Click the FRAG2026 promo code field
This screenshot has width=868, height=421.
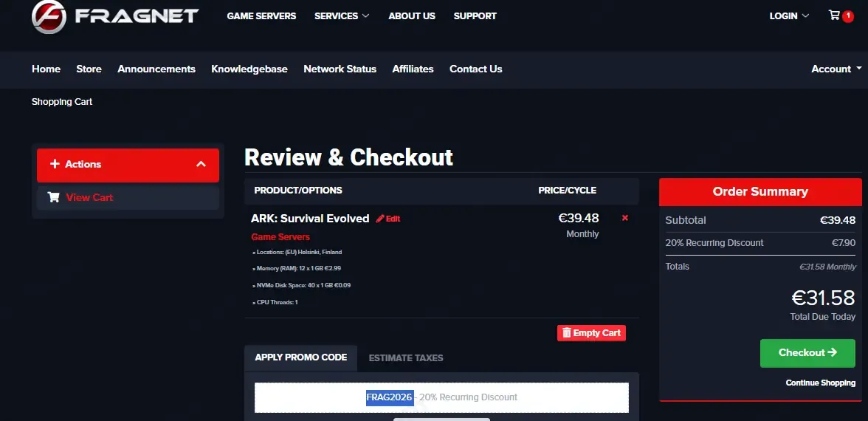pos(441,397)
